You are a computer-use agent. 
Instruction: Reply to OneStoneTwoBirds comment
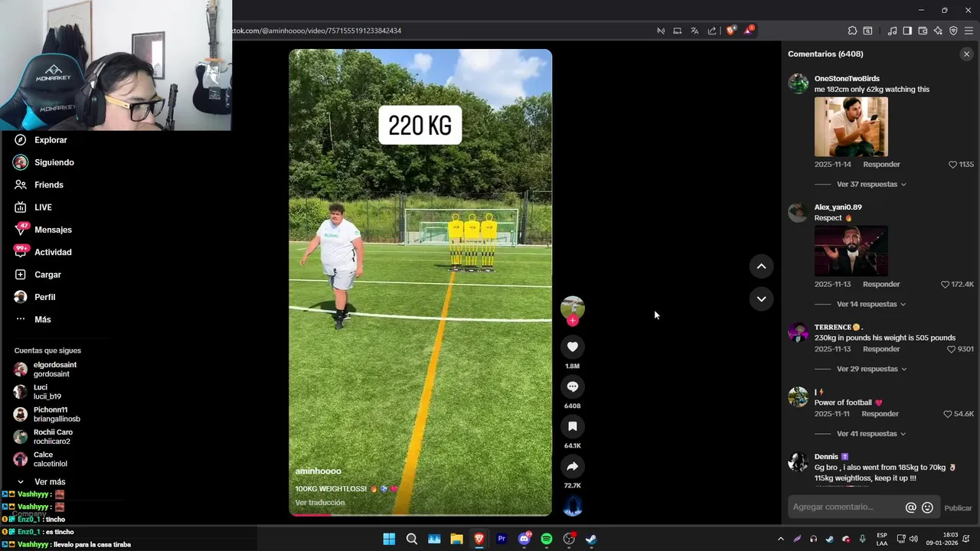[x=881, y=165]
